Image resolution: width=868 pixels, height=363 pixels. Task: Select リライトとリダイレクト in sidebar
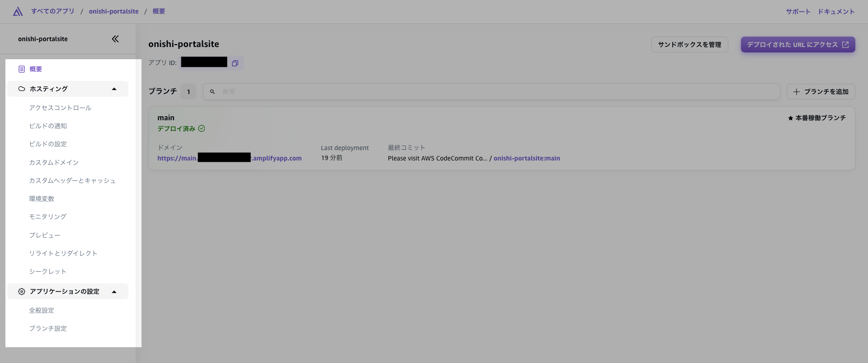[x=63, y=253]
